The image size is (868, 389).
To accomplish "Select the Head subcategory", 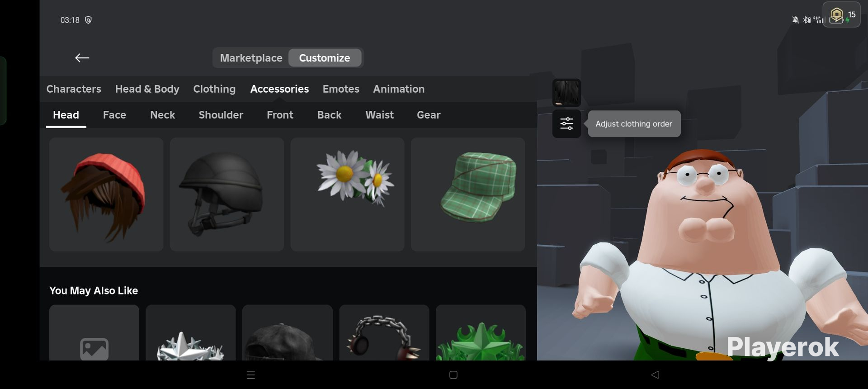I will point(66,115).
